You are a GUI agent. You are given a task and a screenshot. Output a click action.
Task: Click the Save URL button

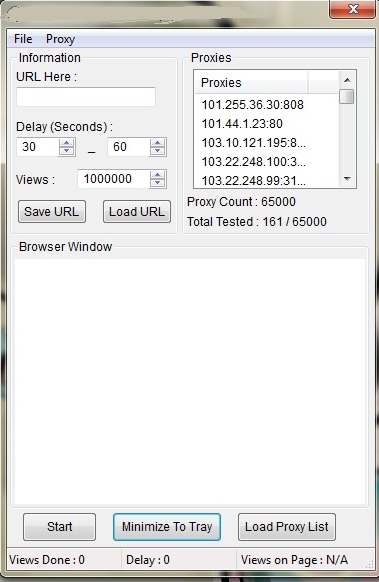tap(52, 212)
